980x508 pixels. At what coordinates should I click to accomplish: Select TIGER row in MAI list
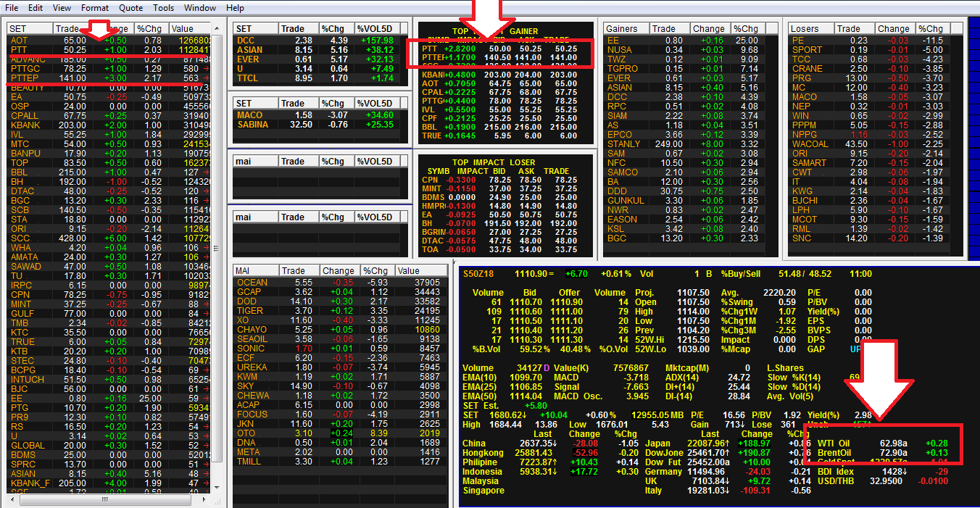[339, 310]
